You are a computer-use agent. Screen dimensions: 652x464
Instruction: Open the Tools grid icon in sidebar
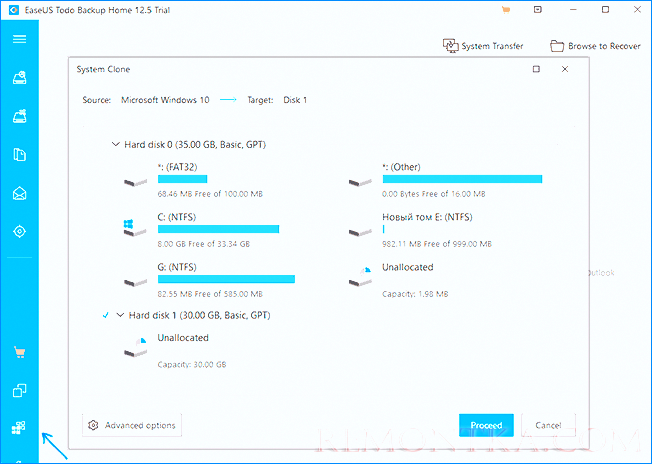pos(19,427)
